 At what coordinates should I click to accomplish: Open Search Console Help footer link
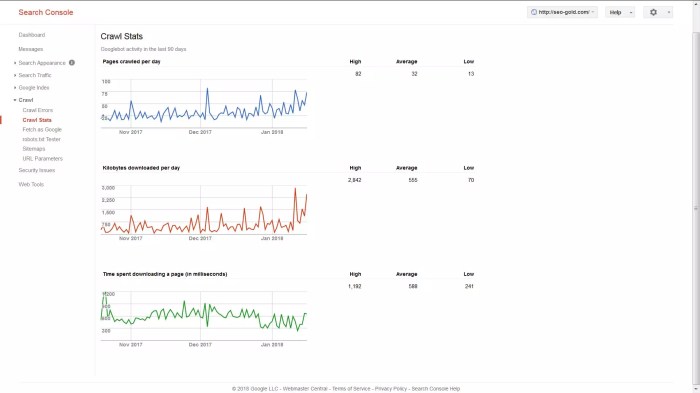(x=436, y=389)
